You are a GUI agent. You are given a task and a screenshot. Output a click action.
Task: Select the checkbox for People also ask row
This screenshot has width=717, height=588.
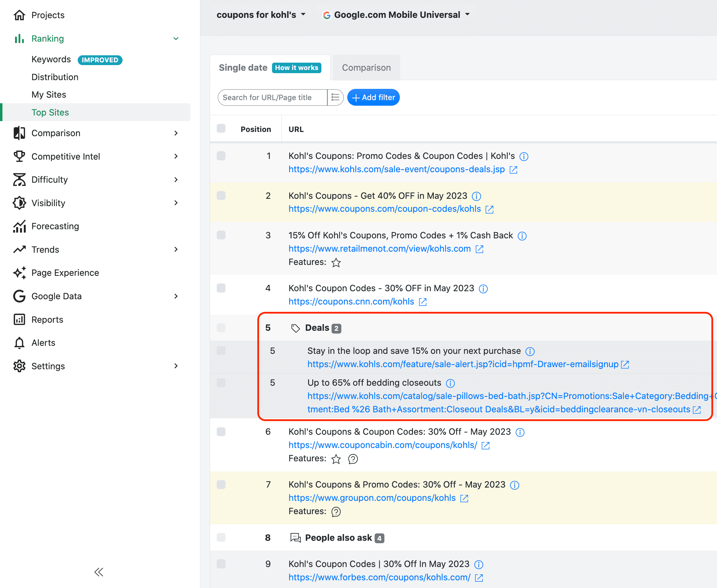(221, 537)
